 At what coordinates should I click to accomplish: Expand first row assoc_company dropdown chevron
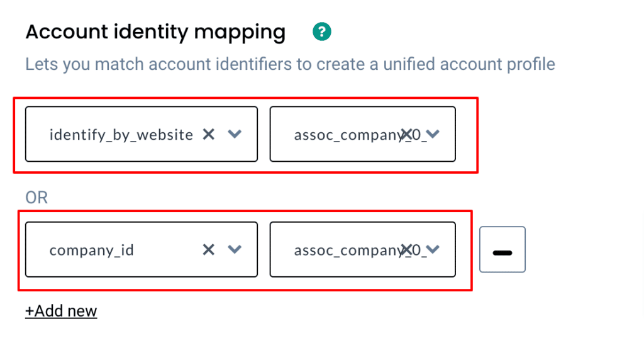[x=433, y=134]
